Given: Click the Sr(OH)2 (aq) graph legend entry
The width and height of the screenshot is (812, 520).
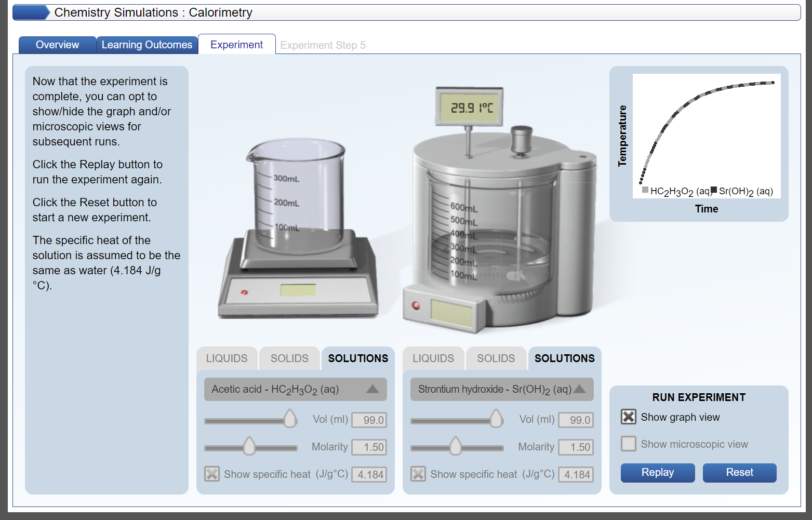Looking at the screenshot, I should (x=742, y=191).
